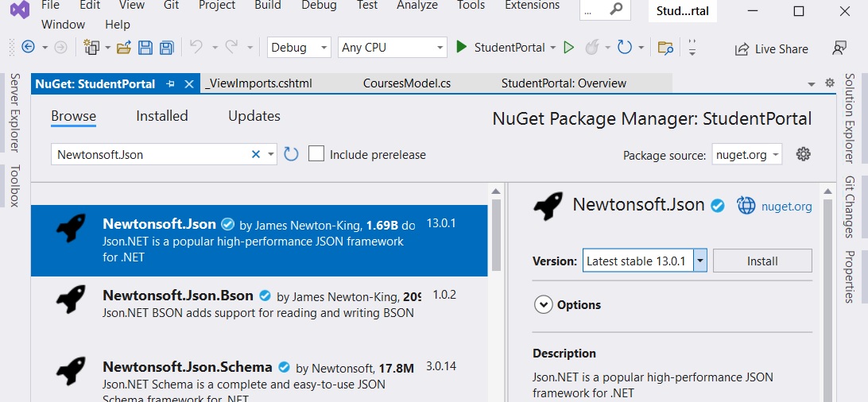
Task: Click the globe icon beside nuget.org link
Action: pyautogui.click(x=746, y=206)
